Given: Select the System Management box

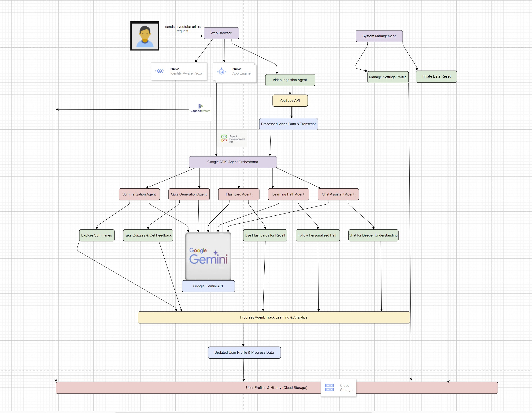Looking at the screenshot, I should click(x=379, y=36).
